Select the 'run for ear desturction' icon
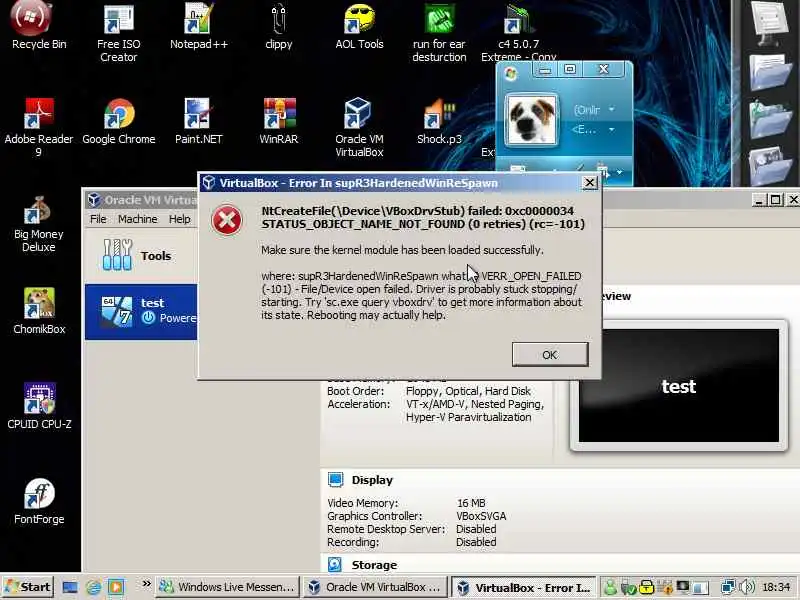800x600 pixels. (x=439, y=32)
